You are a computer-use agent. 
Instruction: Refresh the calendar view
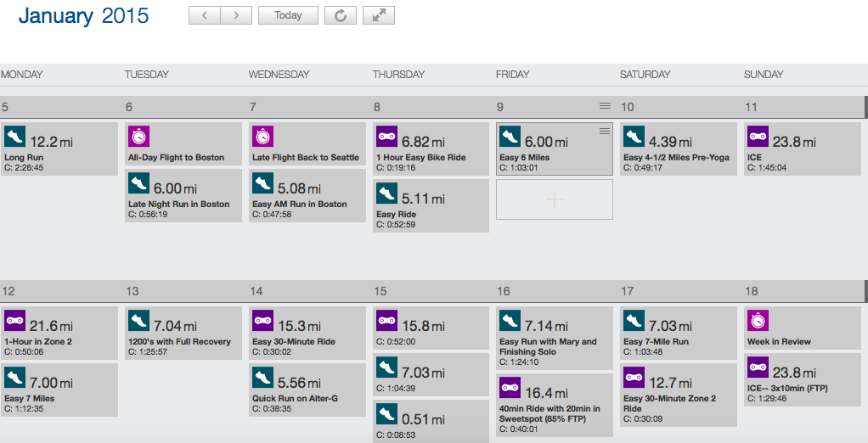pyautogui.click(x=341, y=15)
